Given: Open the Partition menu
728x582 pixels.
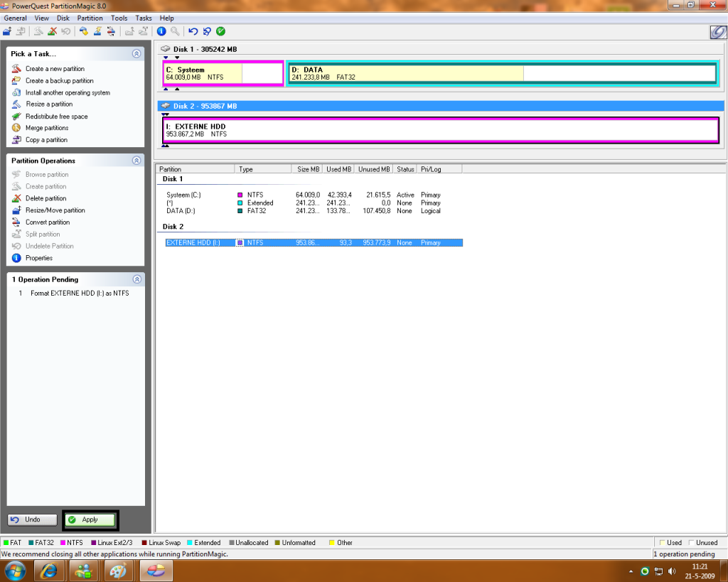Looking at the screenshot, I should 90,18.
